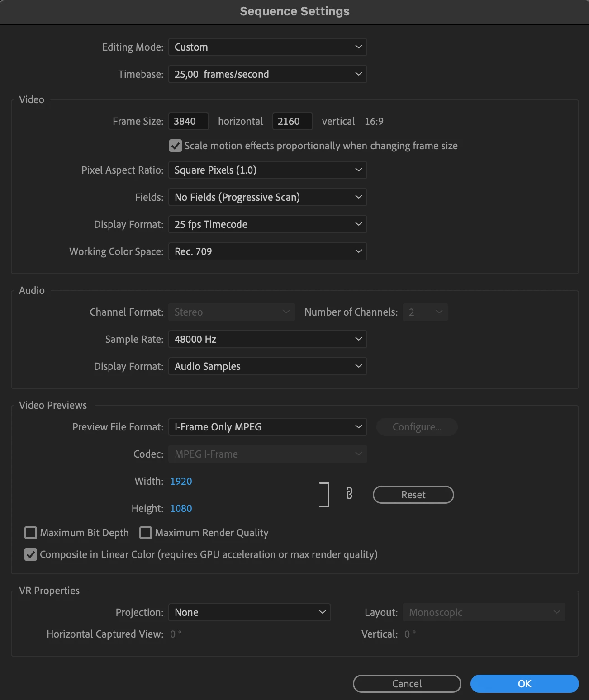Toggle Scale motion effects proportionally checkbox
This screenshot has height=700, width=589.
click(x=176, y=146)
